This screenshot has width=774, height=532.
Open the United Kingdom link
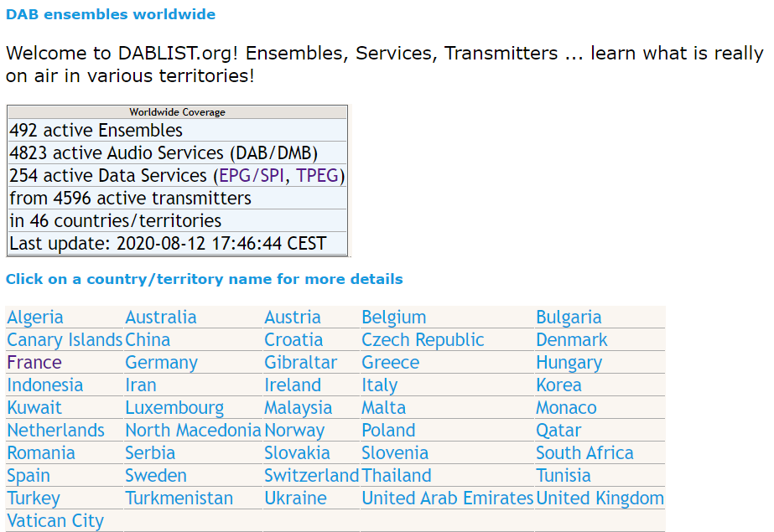(x=600, y=498)
